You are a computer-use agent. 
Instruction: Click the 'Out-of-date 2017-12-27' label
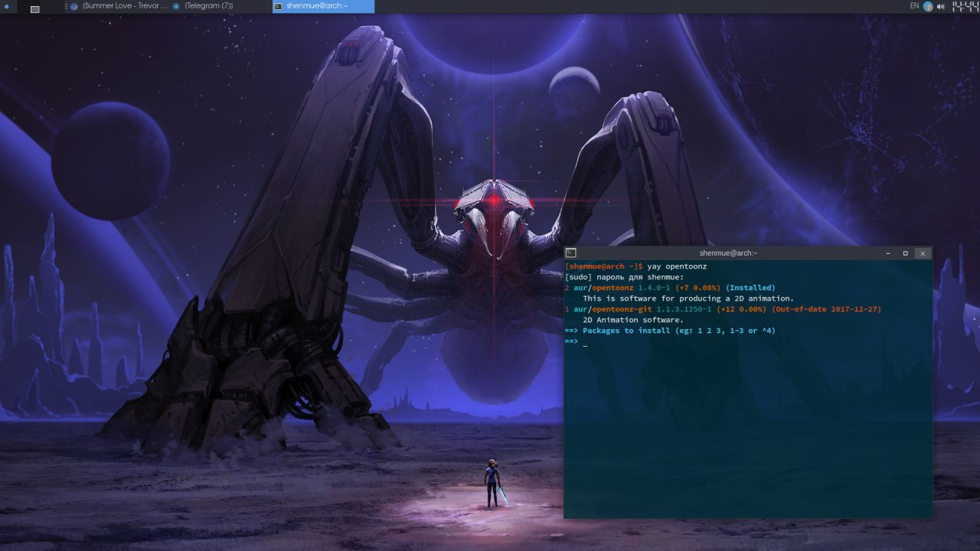coord(827,309)
